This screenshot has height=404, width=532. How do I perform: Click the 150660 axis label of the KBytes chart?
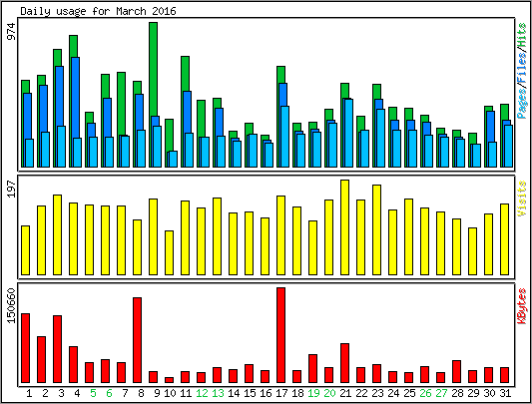coord(12,305)
